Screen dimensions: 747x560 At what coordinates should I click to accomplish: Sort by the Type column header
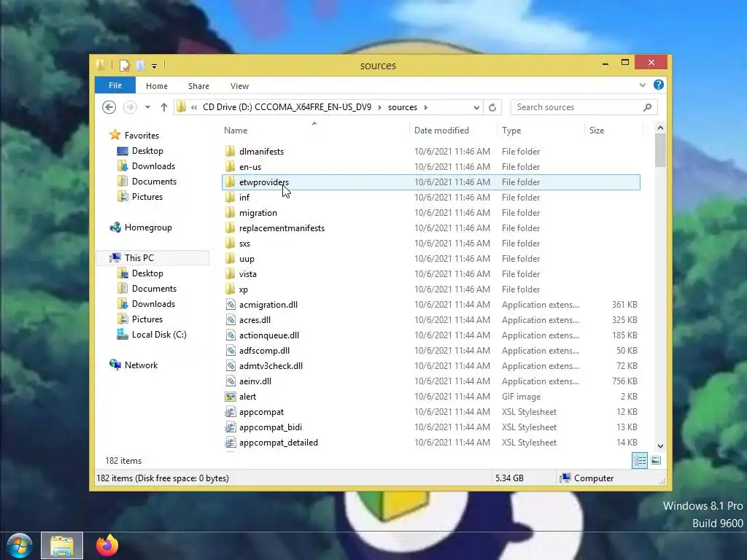click(511, 131)
